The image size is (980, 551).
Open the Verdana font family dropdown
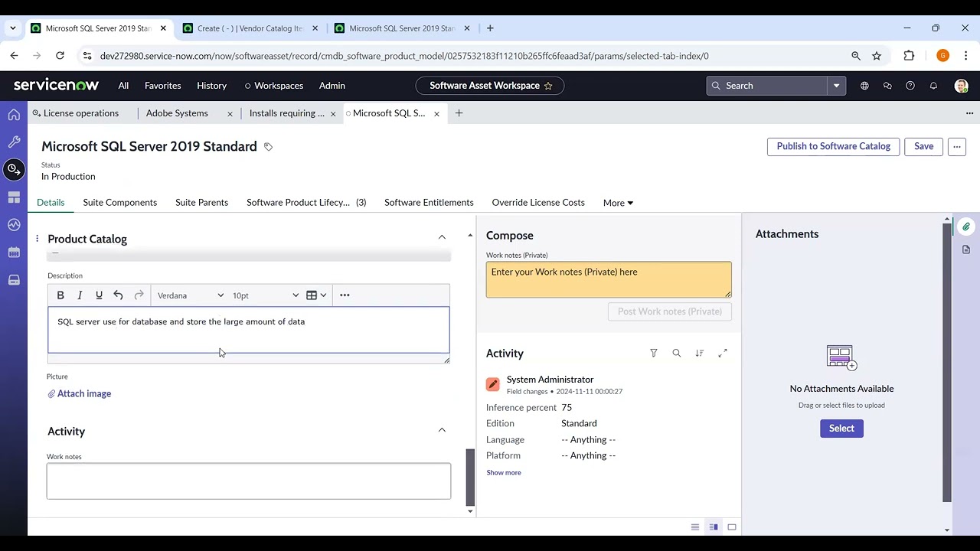191,295
